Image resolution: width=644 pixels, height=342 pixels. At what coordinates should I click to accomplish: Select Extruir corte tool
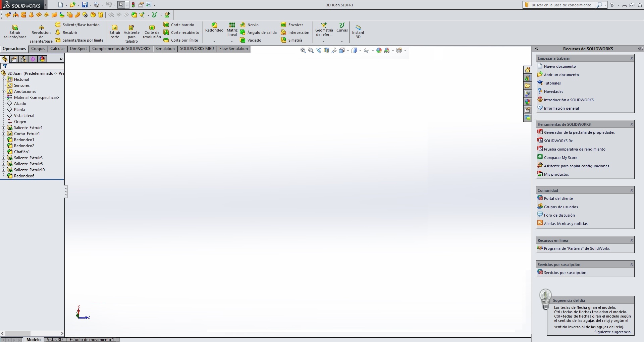click(x=115, y=32)
